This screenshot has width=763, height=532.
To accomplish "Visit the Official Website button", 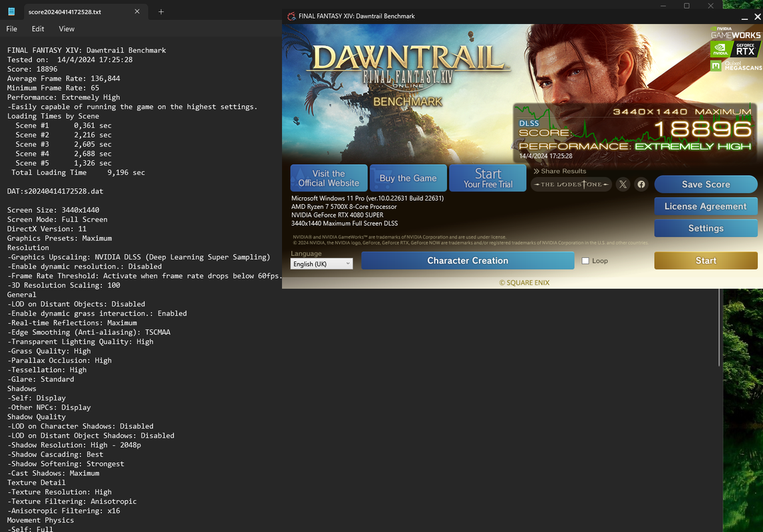I will (x=329, y=178).
